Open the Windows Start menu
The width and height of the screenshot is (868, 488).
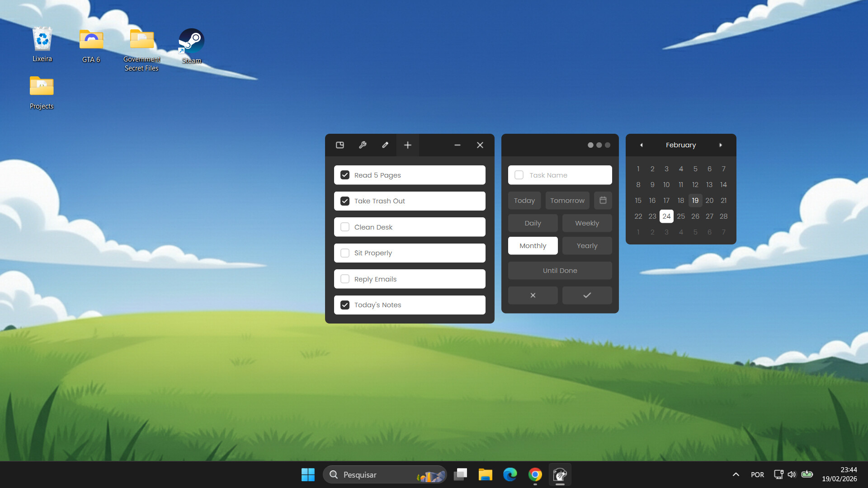[x=308, y=474]
